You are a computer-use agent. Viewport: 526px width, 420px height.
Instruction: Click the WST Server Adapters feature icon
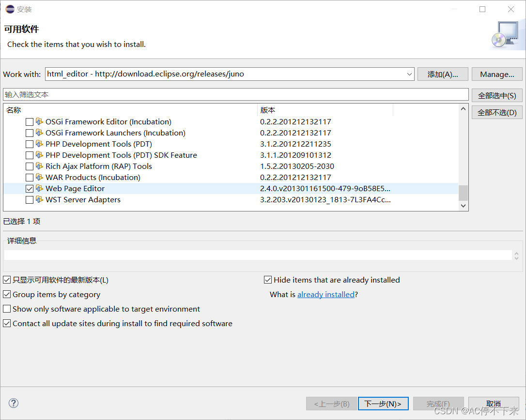39,199
